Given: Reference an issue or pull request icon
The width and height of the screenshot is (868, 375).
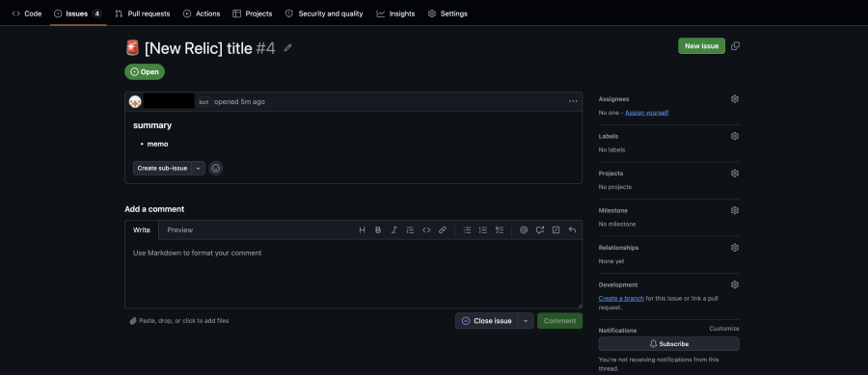Looking at the screenshot, I should [x=540, y=230].
